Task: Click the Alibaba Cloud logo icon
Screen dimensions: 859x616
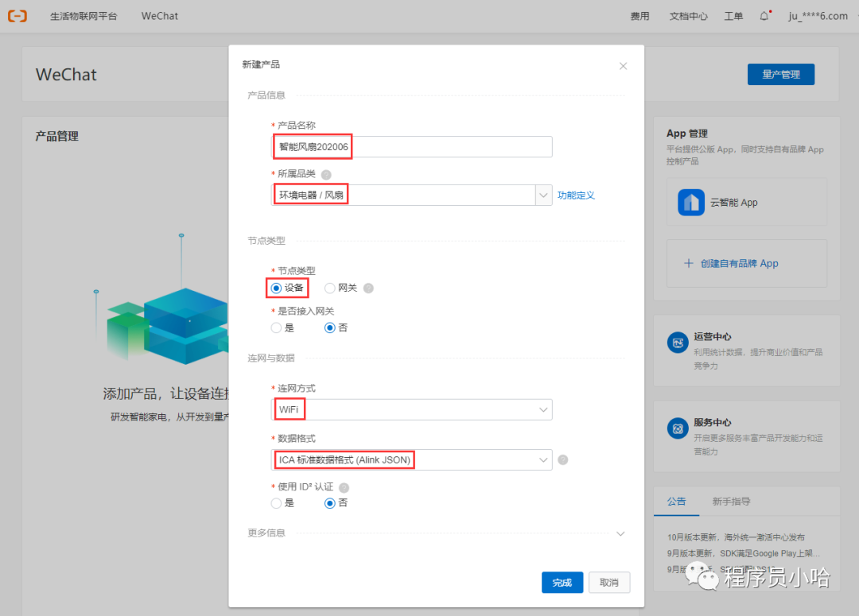Action: 17,16
